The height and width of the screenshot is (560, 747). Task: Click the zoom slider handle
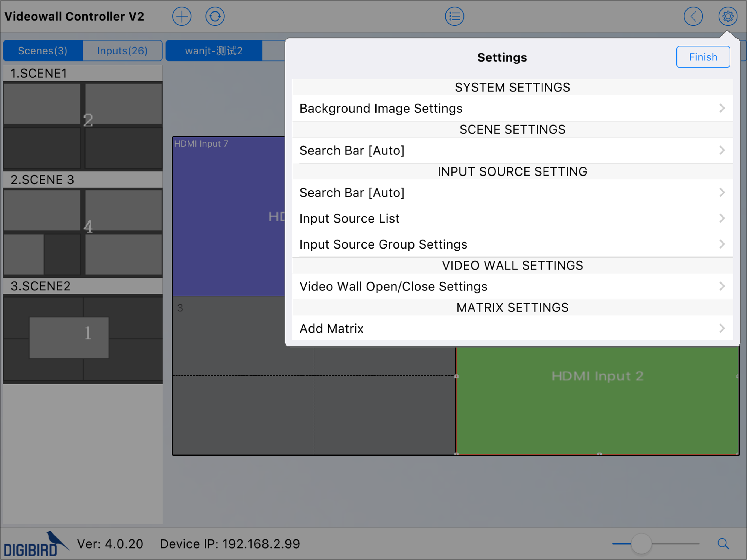click(x=641, y=543)
